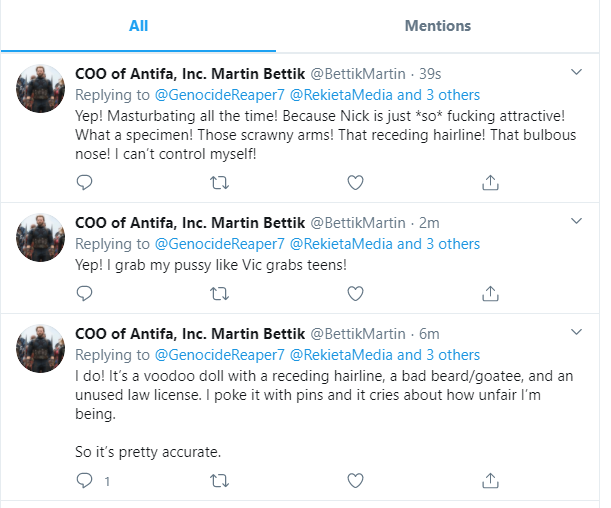Like the 39s tweet
Screen dimensions: 611x508
point(355,182)
